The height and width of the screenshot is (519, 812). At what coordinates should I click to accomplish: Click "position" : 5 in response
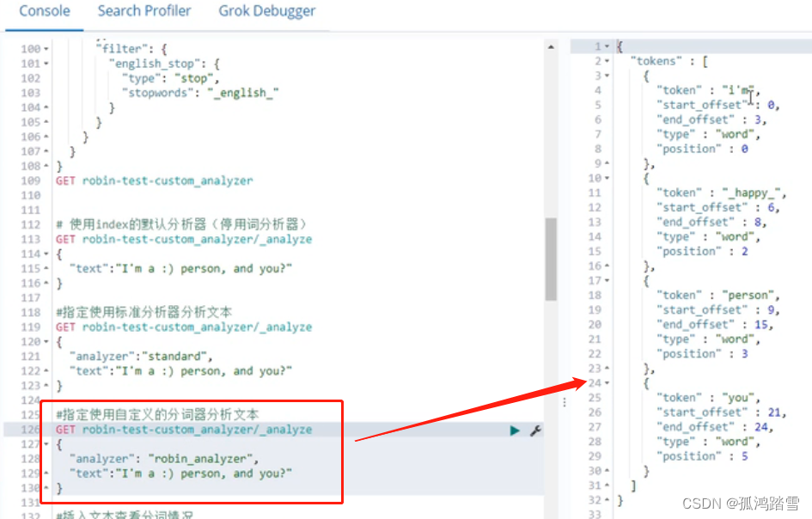click(702, 456)
